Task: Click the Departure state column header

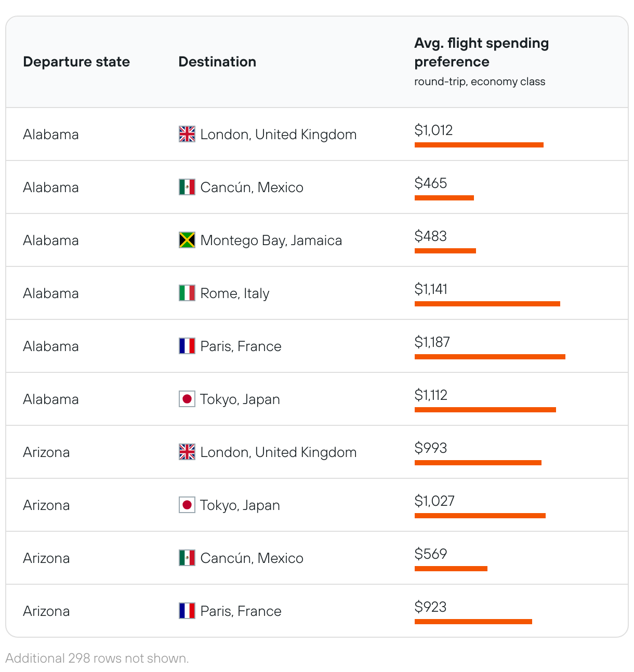Action: coord(76,62)
